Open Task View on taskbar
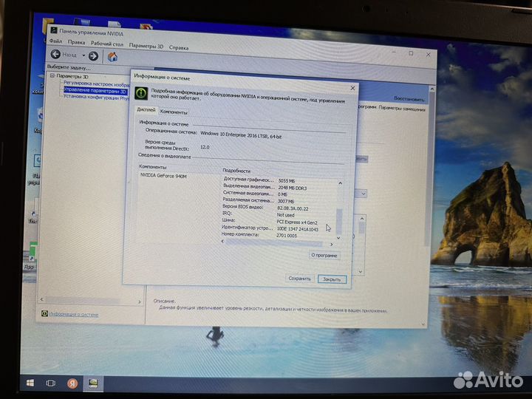532x399 pixels. [50, 383]
